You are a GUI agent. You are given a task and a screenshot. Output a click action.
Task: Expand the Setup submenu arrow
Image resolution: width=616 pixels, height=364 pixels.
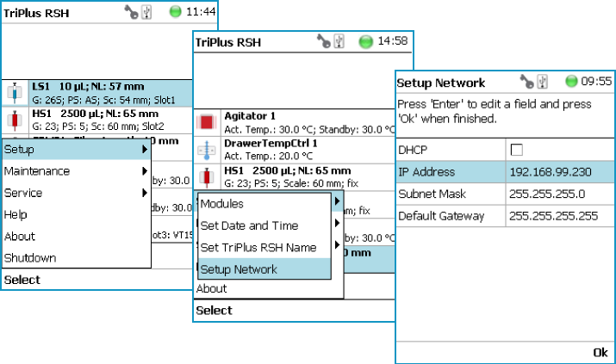tap(145, 150)
